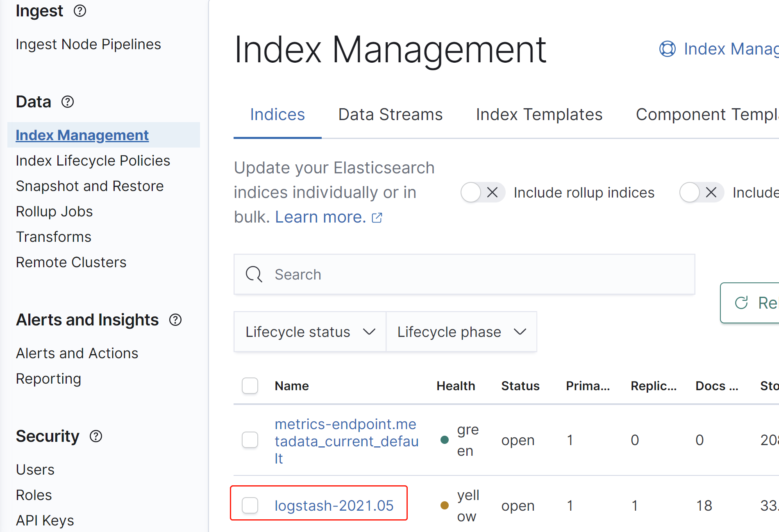The image size is (779, 532).
Task: Click the Security help icon
Action: pos(96,437)
